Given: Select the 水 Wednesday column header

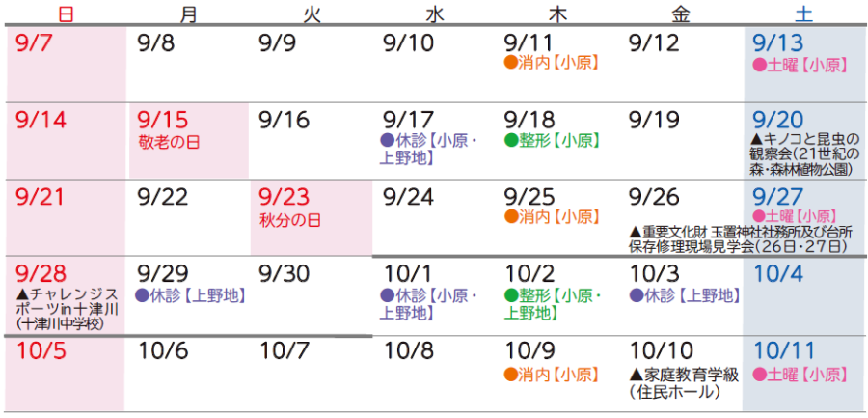Looking at the screenshot, I should click(x=435, y=14).
